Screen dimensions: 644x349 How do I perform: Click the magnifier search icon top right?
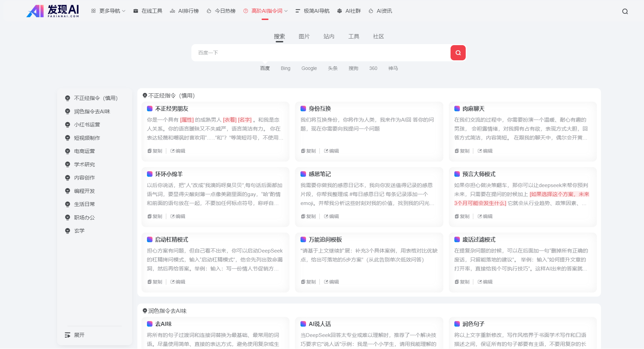point(625,11)
